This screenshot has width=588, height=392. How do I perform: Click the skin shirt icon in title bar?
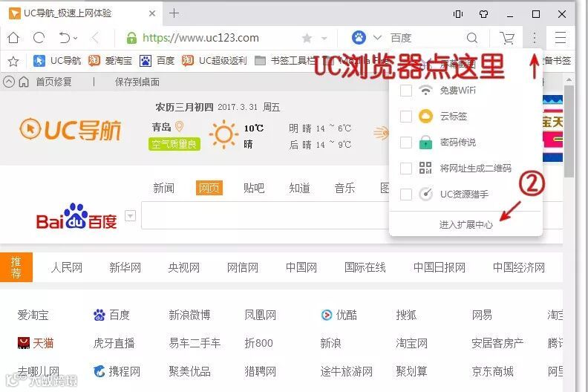tap(483, 14)
